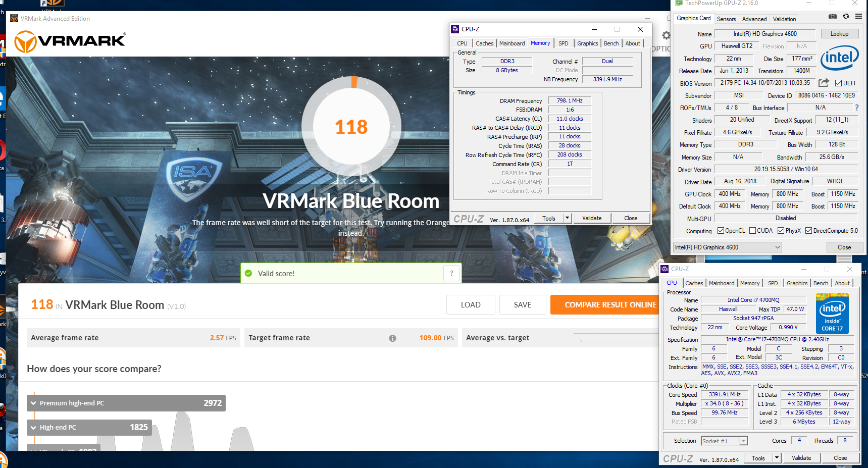Screen dimensions: 868x468
Task: Click the Lookup button in GPU-Z
Action: pos(839,34)
